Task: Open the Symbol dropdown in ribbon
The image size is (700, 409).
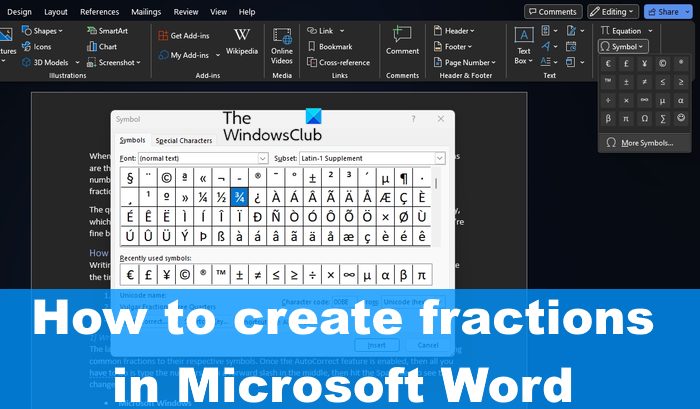Action: point(623,46)
